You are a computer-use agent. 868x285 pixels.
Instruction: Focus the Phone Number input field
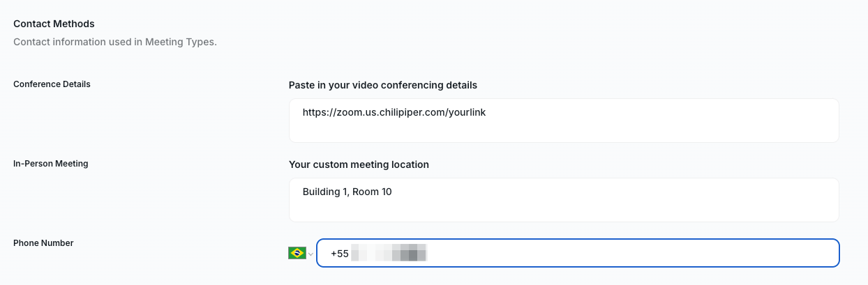click(578, 253)
